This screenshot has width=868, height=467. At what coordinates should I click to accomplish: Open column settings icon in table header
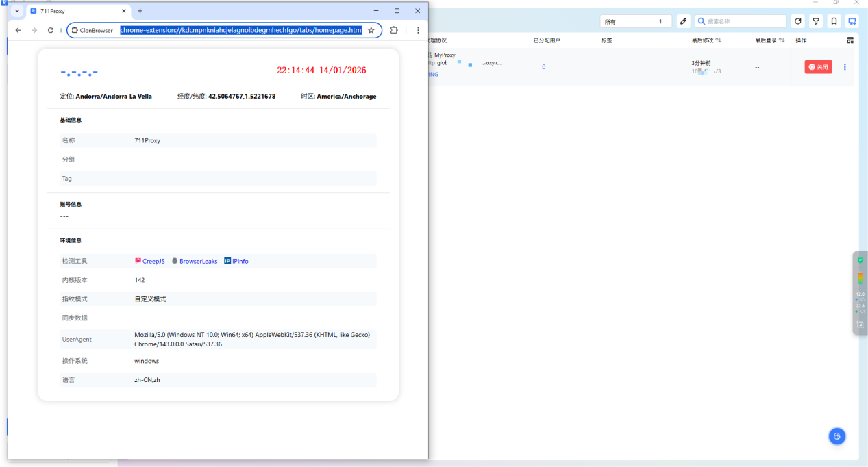pyautogui.click(x=850, y=40)
